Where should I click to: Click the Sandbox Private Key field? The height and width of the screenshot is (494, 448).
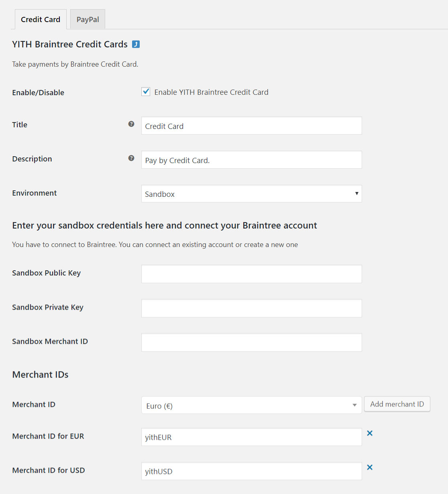(251, 308)
